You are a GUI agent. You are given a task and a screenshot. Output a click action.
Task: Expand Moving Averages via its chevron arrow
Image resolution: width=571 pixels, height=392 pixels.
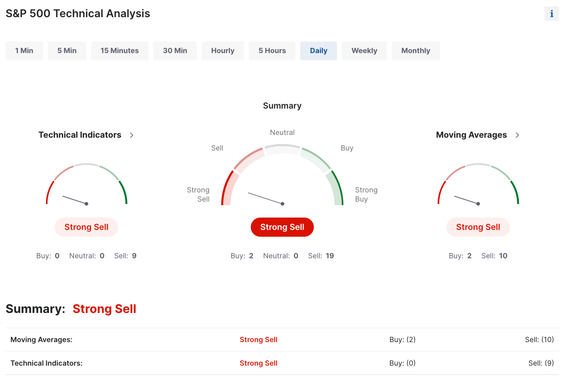[517, 135]
